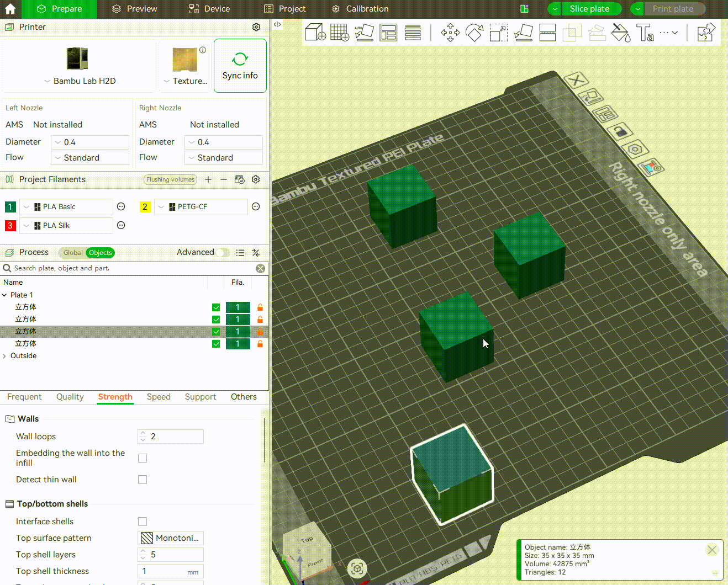Open Flushing volumes
The height and width of the screenshot is (585, 728).
(171, 179)
